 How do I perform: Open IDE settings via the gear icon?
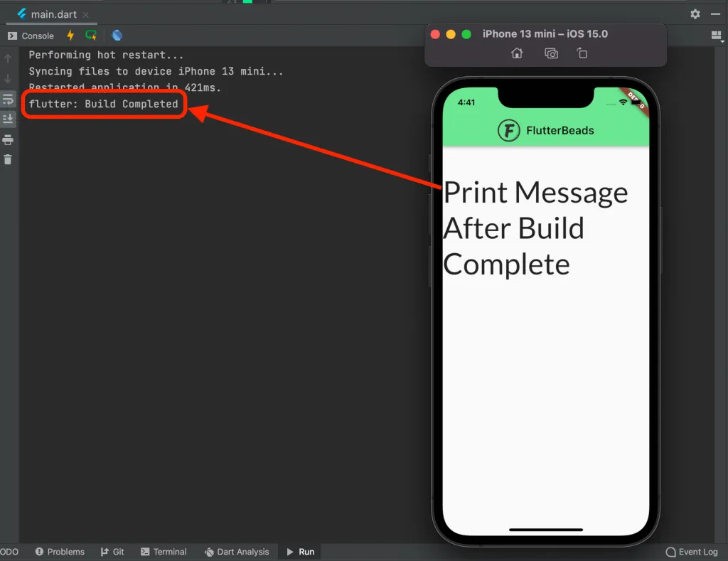point(695,13)
